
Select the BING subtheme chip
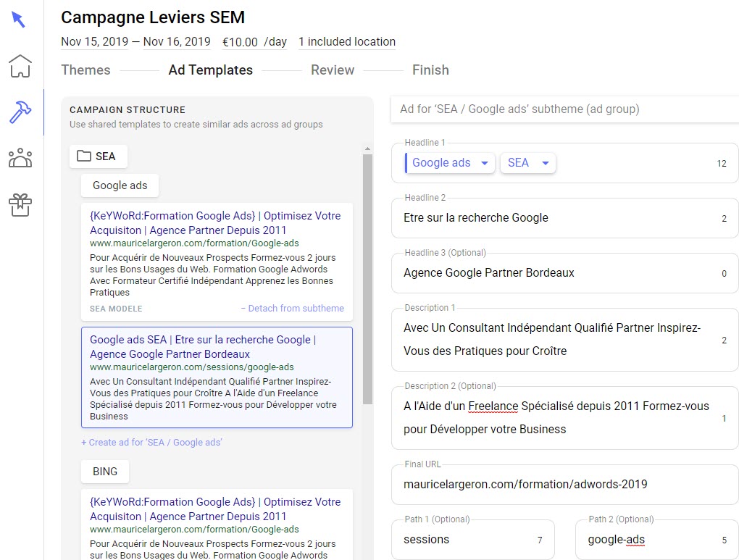pyautogui.click(x=104, y=472)
